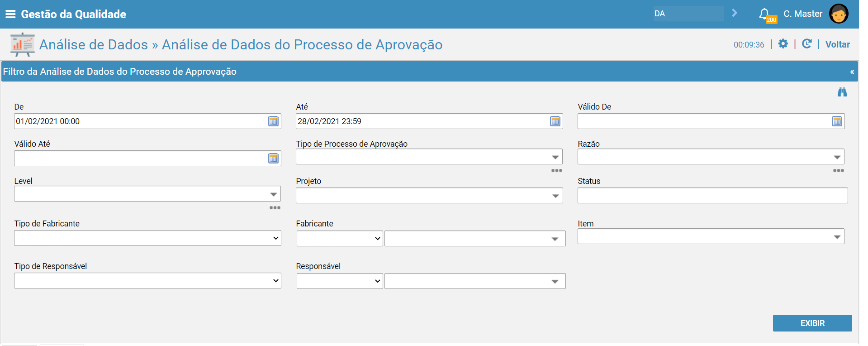868x346 pixels.
Task: Open the calendar picker for De
Action: [274, 121]
